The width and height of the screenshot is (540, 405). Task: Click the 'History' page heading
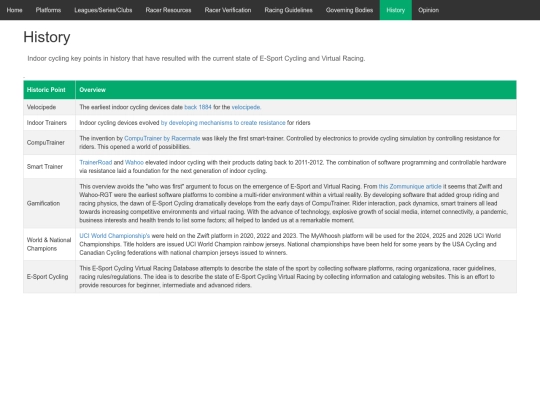click(47, 37)
